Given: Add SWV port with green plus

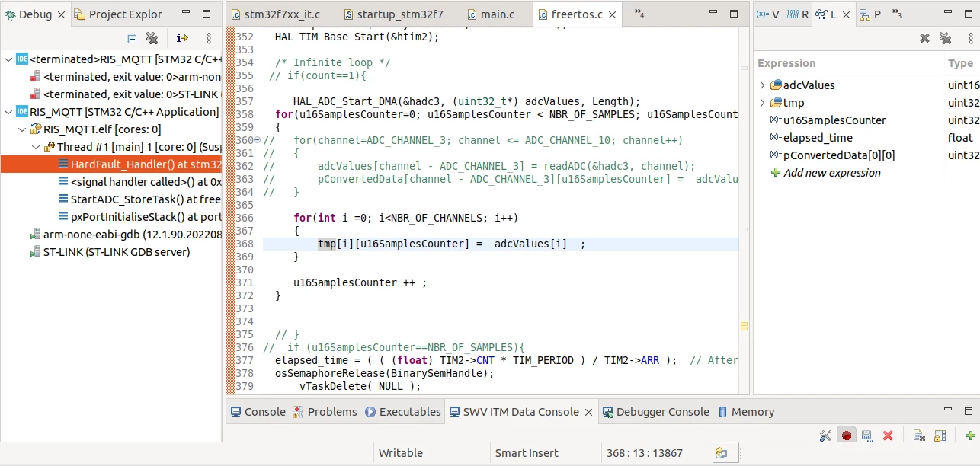Looking at the screenshot, I should click(970, 436).
